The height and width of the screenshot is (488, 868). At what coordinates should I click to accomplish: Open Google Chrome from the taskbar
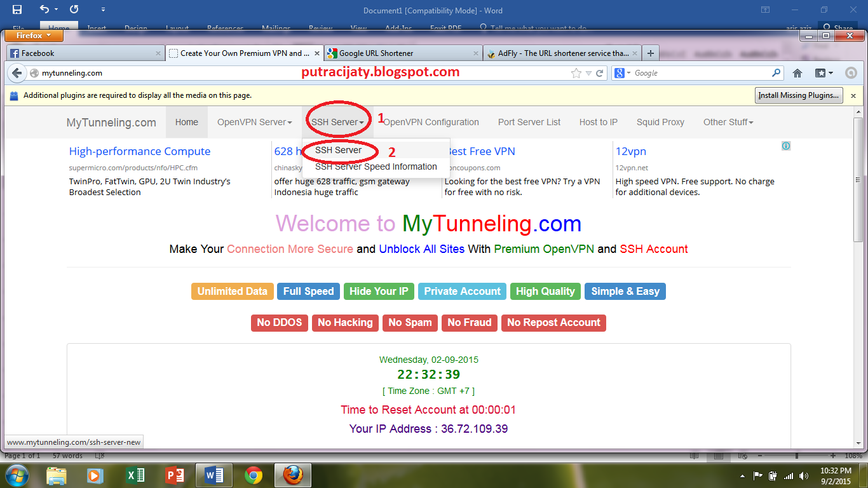tap(254, 475)
